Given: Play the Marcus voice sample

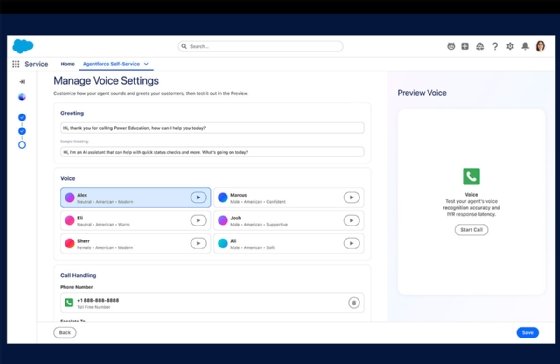Looking at the screenshot, I should click(x=351, y=198).
